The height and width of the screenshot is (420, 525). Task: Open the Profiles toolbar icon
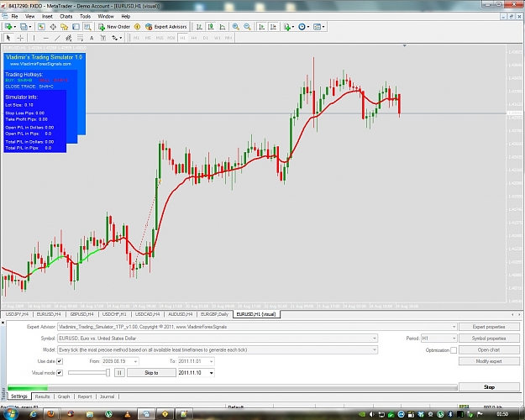tap(24, 27)
